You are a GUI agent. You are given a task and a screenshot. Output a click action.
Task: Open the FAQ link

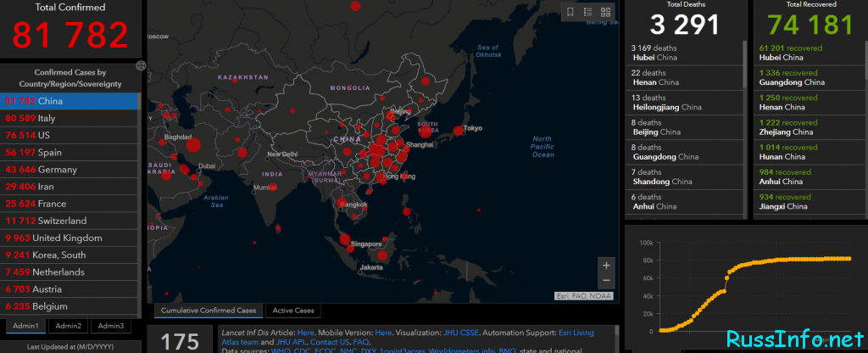click(x=361, y=343)
